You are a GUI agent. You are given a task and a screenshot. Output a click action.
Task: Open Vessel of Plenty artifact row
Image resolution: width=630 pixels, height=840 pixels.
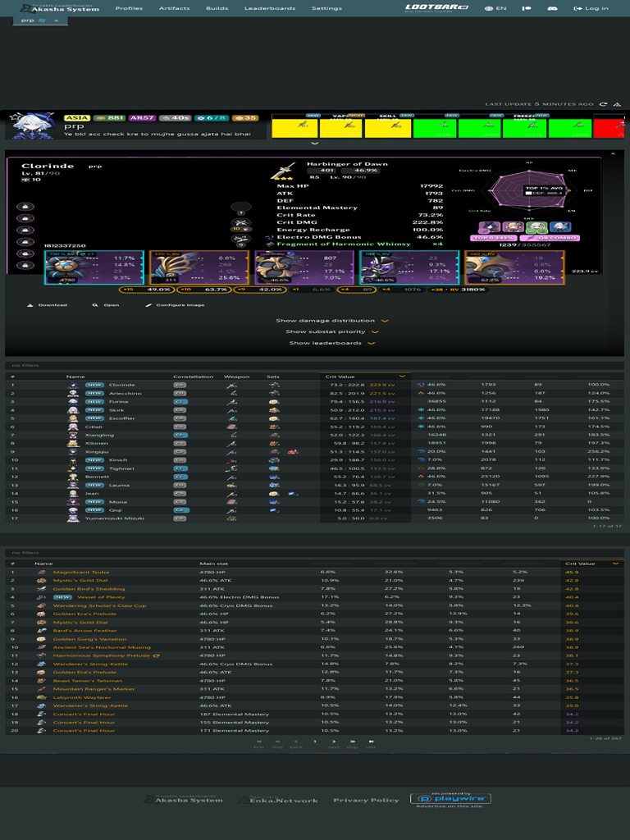314,597
